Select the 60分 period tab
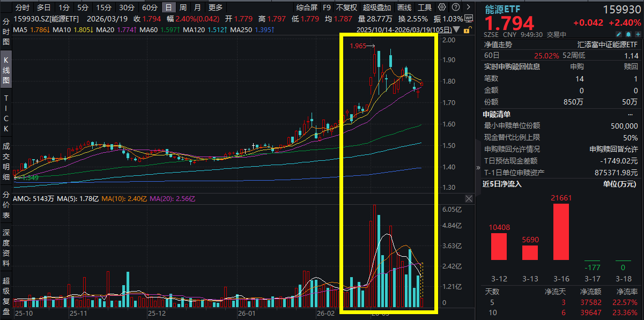The image size is (644, 320). (150, 8)
